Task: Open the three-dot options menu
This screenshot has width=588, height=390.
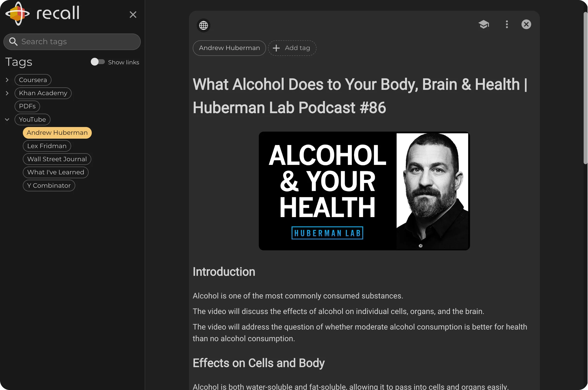Action: [506, 24]
